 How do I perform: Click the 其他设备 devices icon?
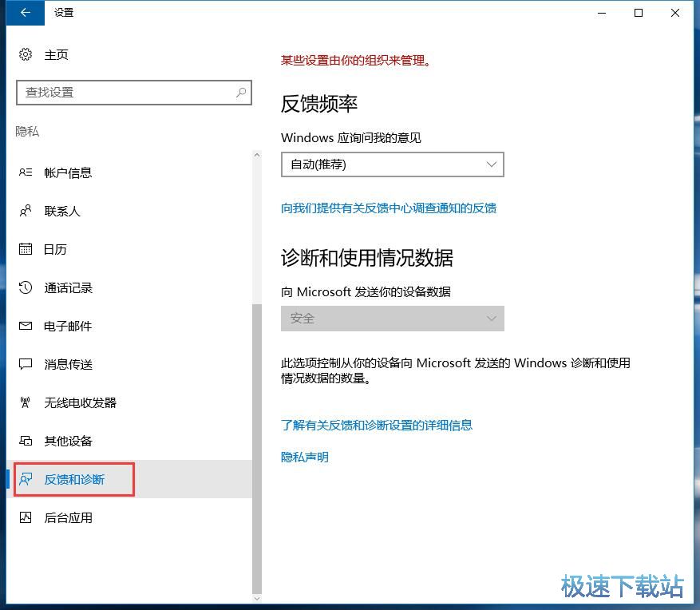tap(26, 441)
